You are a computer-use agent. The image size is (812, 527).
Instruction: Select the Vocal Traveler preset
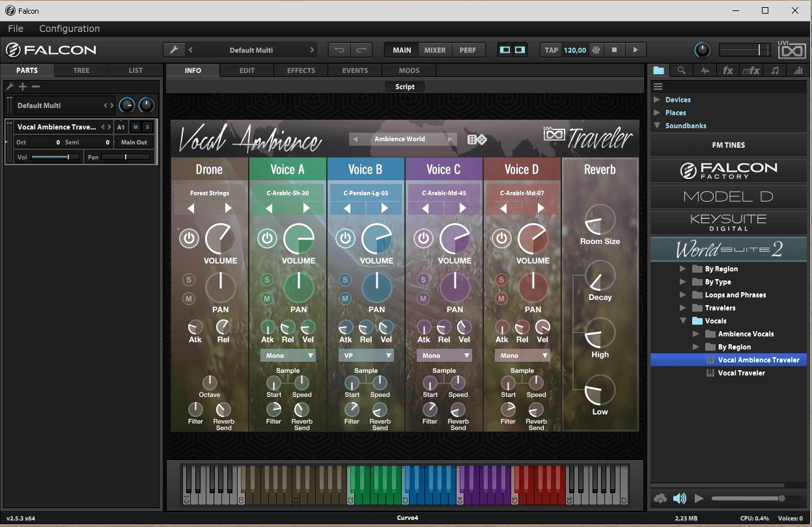[x=742, y=373]
